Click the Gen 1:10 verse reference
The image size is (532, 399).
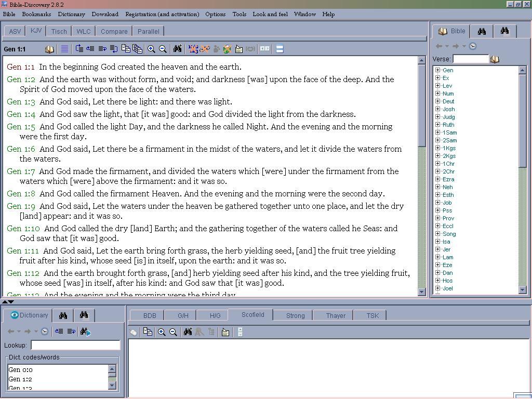23,229
